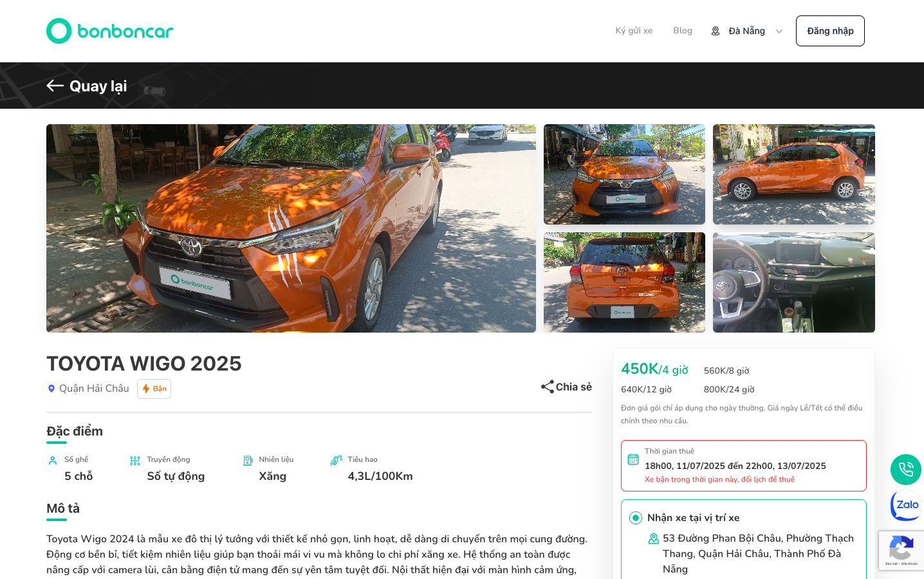The image size is (924, 579).
Task: Open the interior dashboard thumbnail
Action: [x=794, y=282]
